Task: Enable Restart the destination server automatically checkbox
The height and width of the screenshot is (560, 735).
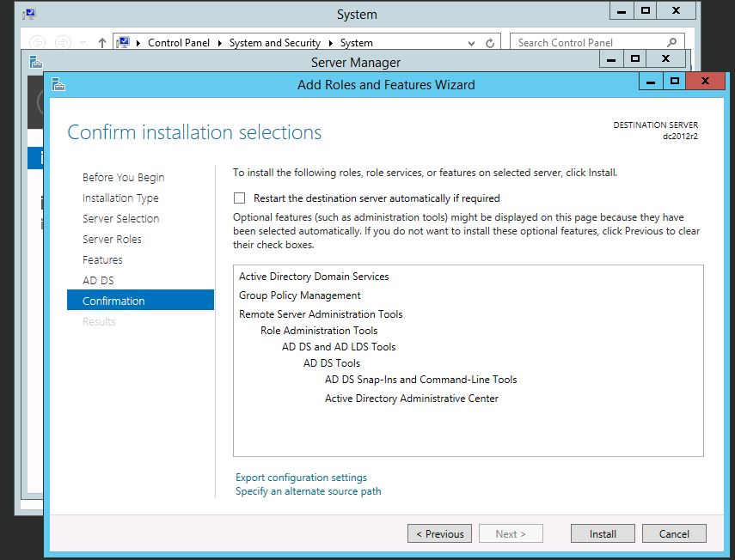Action: point(239,198)
